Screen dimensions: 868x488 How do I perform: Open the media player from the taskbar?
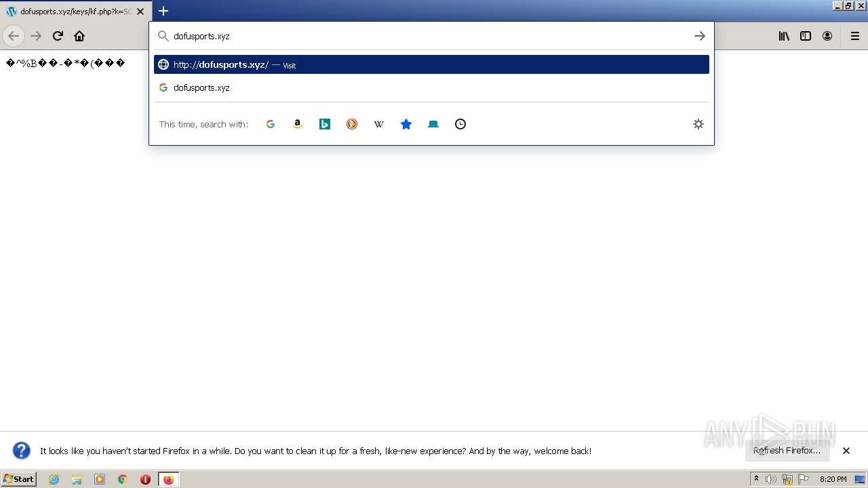click(100, 479)
